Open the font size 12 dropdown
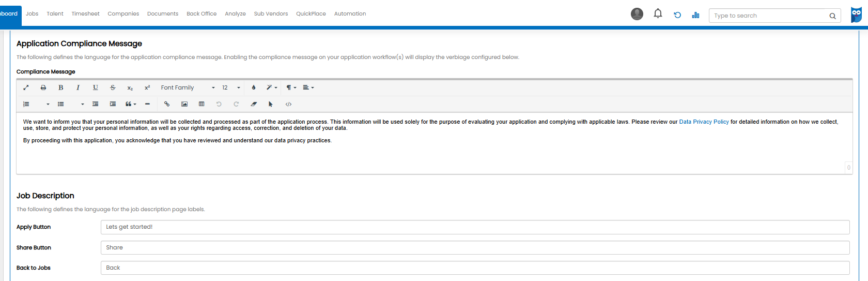Screen dimensions: 868x281 click(230, 87)
